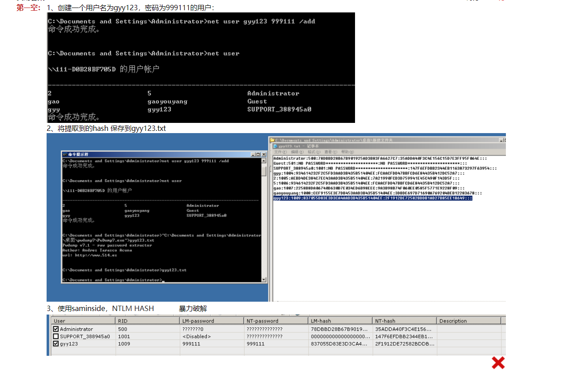The width and height of the screenshot is (588, 370).
Task: Sort by the User column header
Action: click(x=83, y=321)
